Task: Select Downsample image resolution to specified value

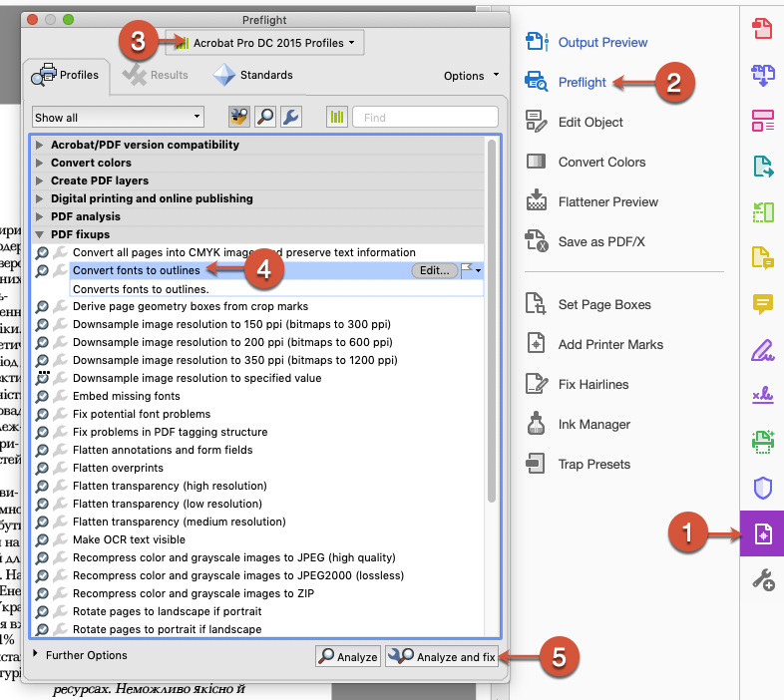Action: pyautogui.click(x=197, y=378)
